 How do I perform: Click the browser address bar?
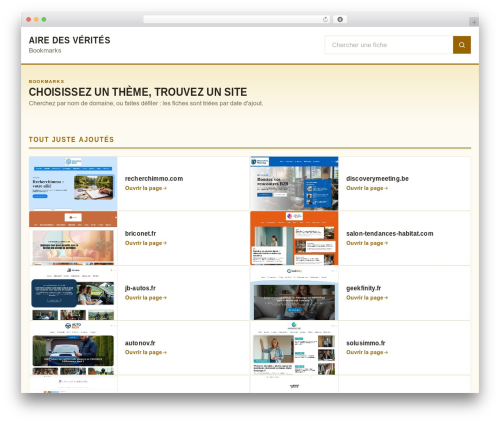236,20
